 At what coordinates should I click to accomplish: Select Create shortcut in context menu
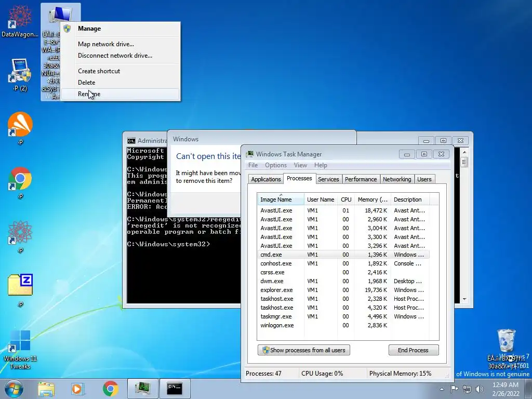[121, 71]
